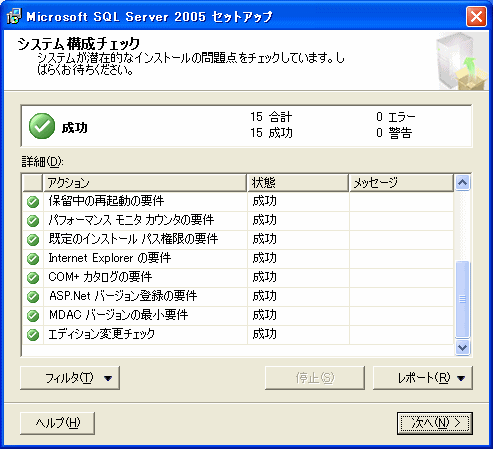This screenshot has width=493, height=449.
Task: Click the green check beside Internet Explorer の要件
Action: (33, 259)
